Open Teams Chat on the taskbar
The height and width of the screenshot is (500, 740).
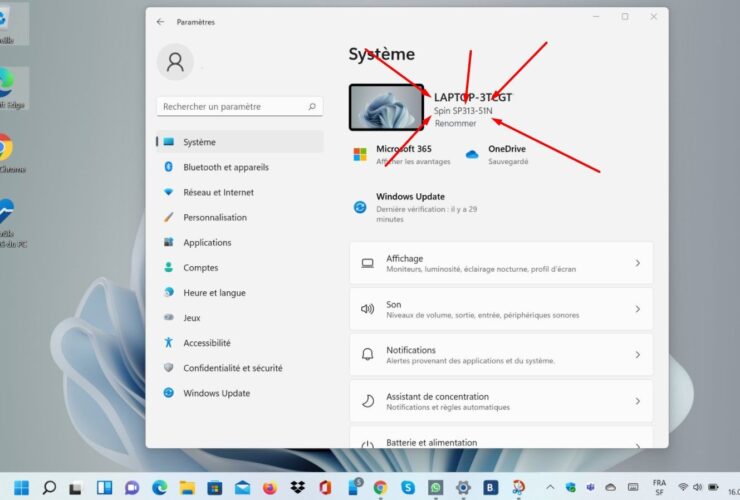click(x=132, y=487)
